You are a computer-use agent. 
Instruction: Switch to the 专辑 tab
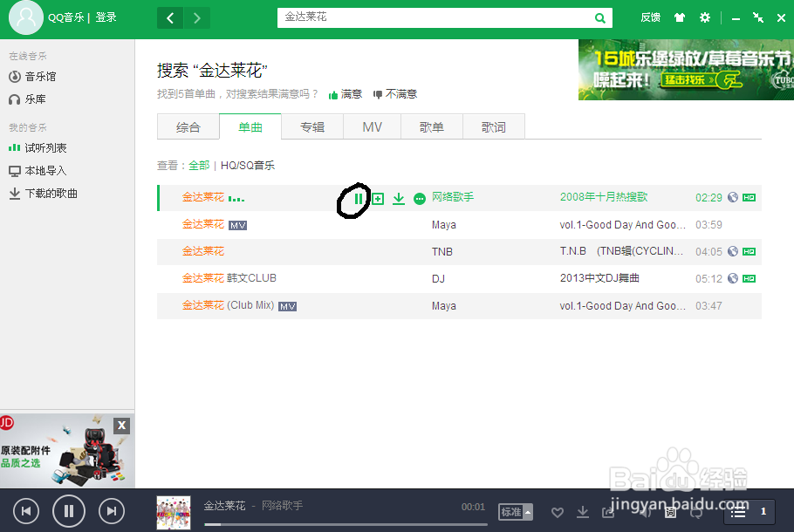click(311, 126)
